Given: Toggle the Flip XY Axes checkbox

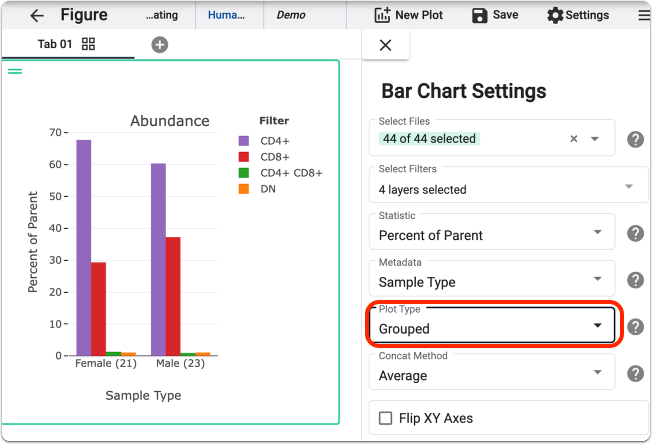Looking at the screenshot, I should tap(385, 418).
